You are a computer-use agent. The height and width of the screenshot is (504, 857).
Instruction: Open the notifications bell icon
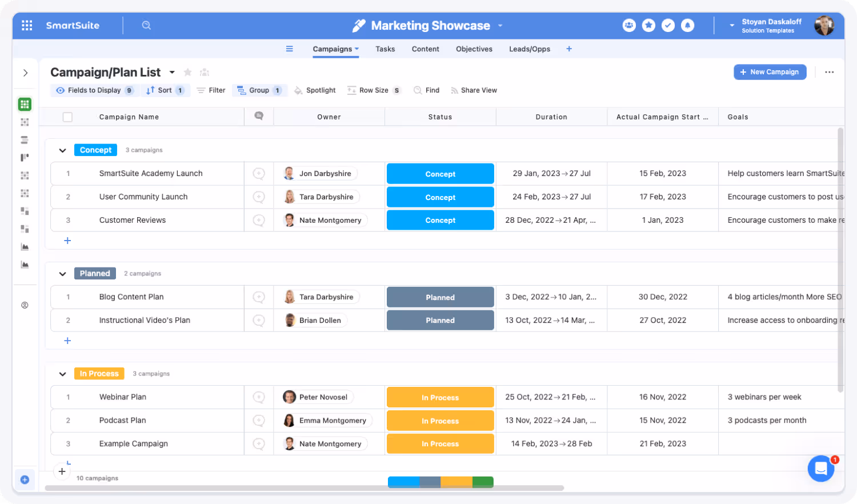pos(687,25)
